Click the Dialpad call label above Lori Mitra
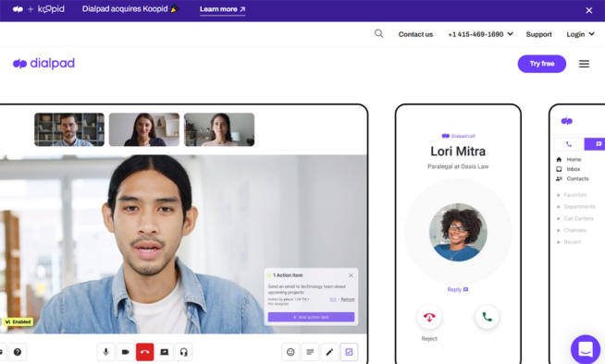 (x=459, y=136)
